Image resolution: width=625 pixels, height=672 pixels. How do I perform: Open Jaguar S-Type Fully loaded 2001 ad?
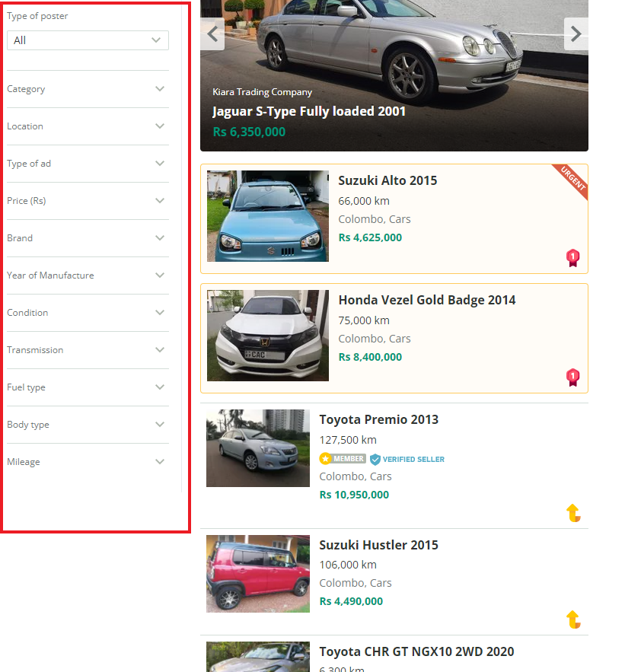click(309, 111)
